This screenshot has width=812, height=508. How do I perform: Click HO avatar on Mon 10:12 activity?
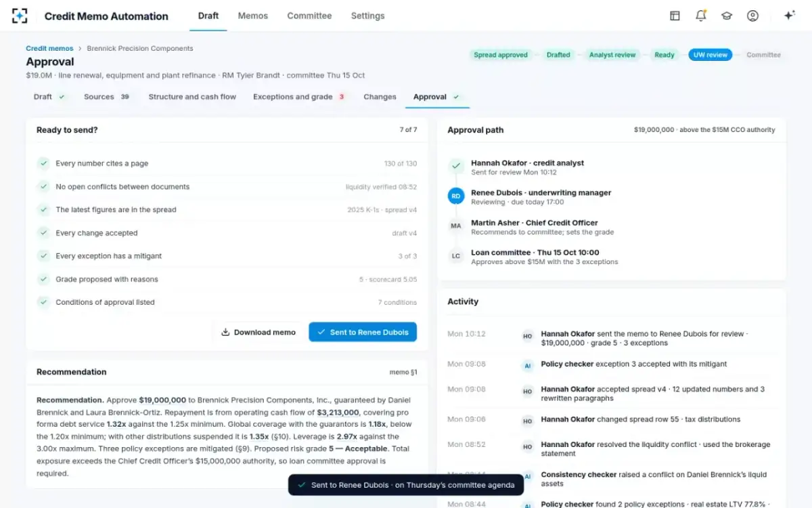click(528, 335)
